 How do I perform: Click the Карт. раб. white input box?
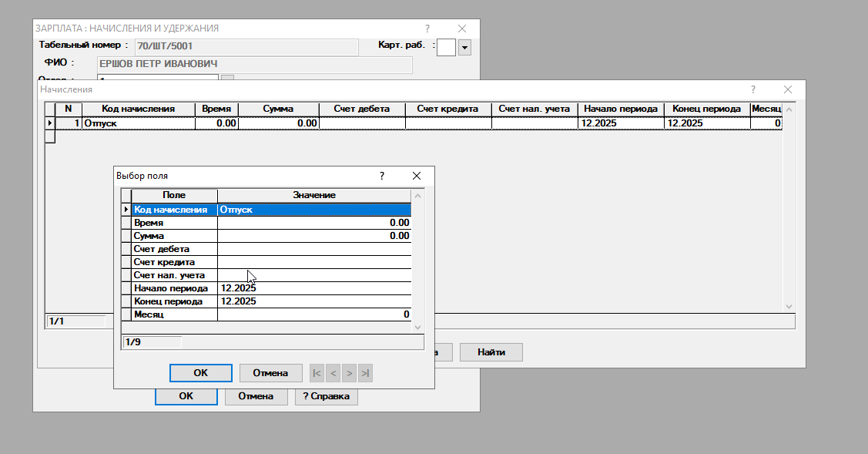point(446,48)
